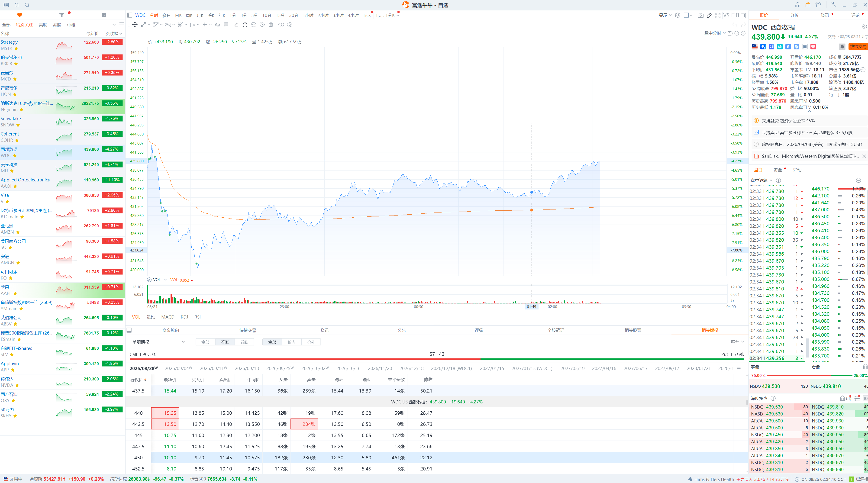Open quote panel settings gear near WDC
Viewport: 868px width, 483px height.
point(864,27)
